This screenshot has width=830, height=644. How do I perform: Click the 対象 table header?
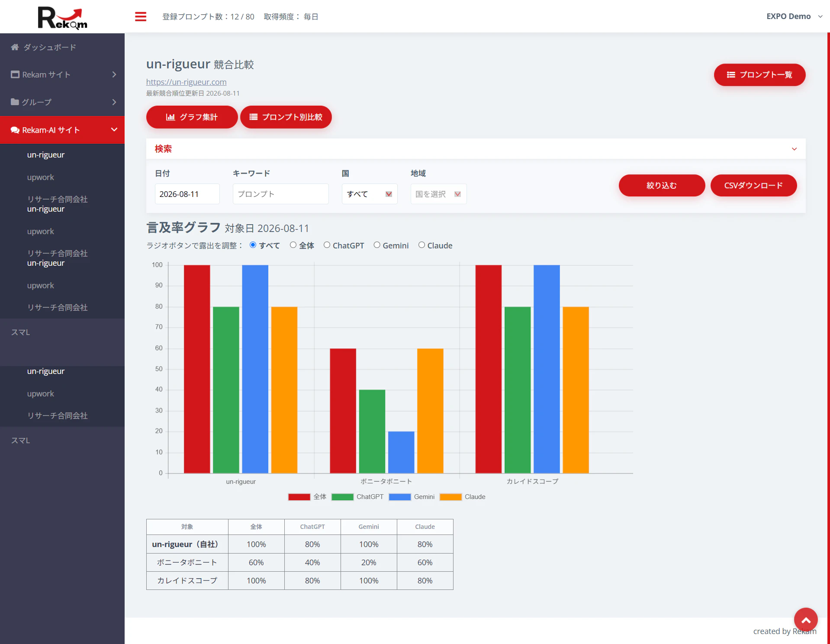coord(187,527)
